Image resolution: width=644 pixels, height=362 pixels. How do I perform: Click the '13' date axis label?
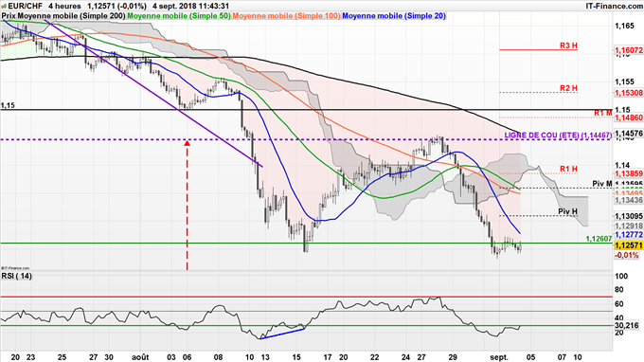click(265, 357)
